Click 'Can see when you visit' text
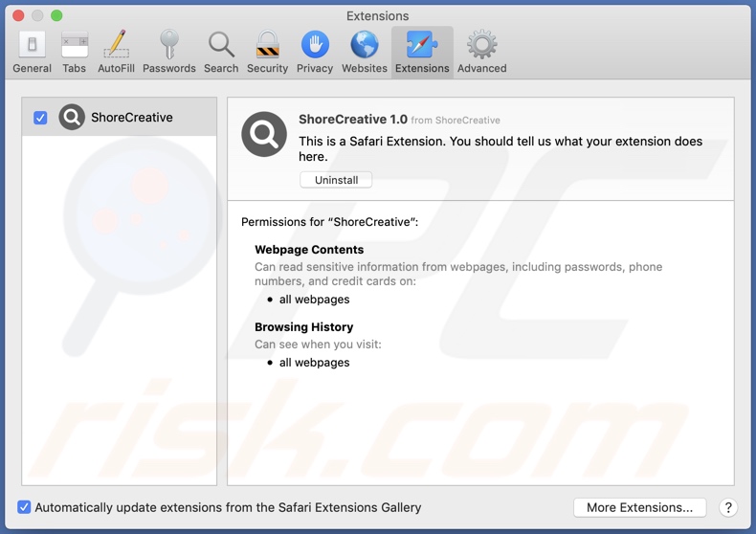Screen dimensions: 756x534 (x=318, y=345)
